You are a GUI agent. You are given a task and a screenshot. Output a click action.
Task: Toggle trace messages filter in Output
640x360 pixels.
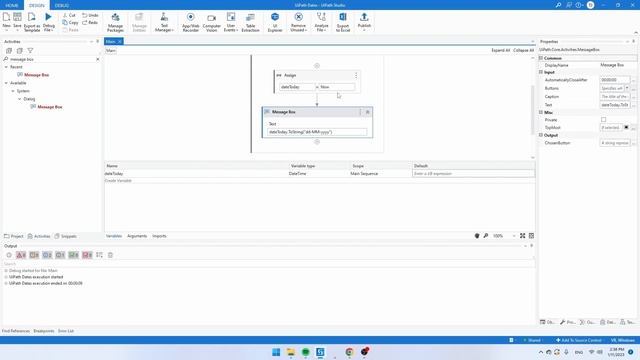coord(60,255)
